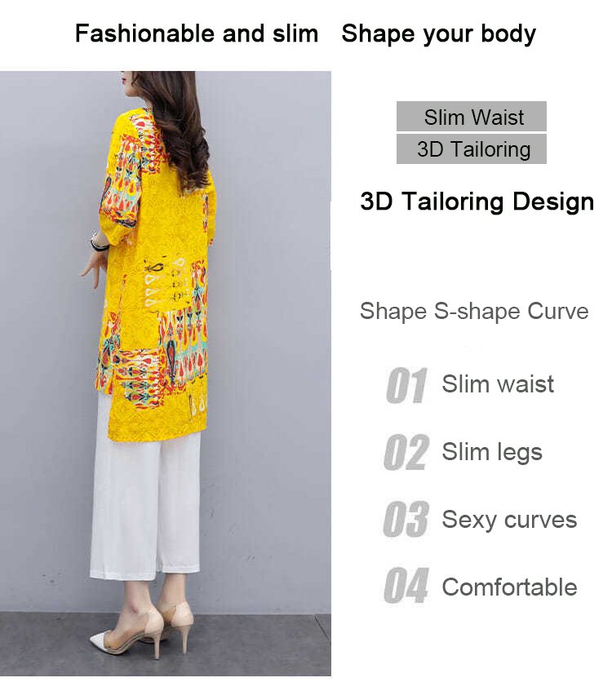
Task: Select the 3D Tailoring gray label
Action: pos(472,149)
